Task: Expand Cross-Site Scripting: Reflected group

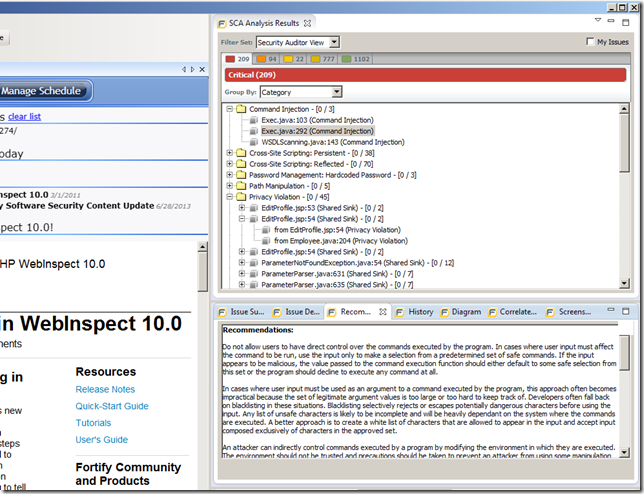Action: (x=230, y=164)
